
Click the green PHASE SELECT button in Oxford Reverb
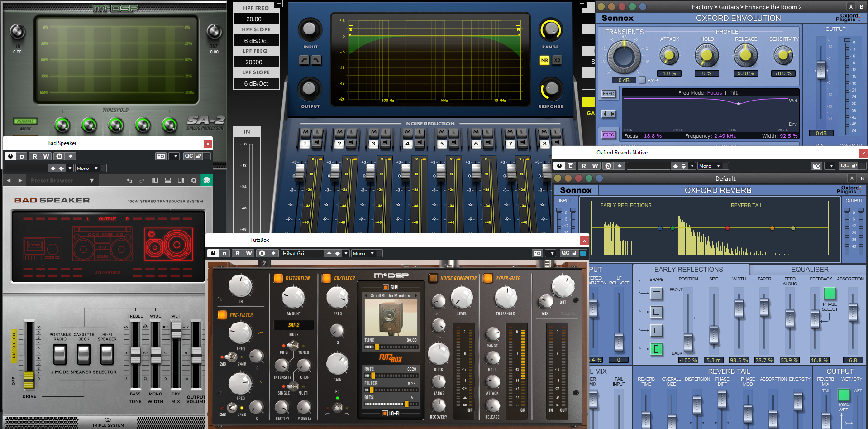(830, 294)
